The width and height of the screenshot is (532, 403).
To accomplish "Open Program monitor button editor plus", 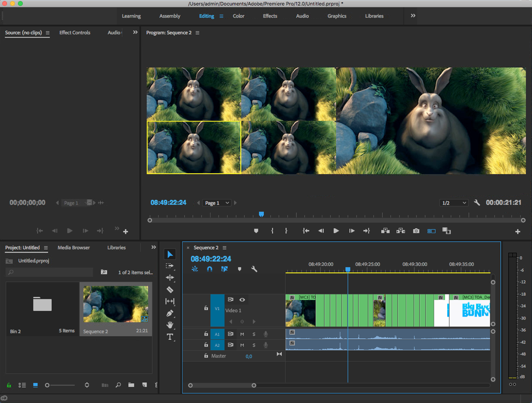I will tap(517, 232).
